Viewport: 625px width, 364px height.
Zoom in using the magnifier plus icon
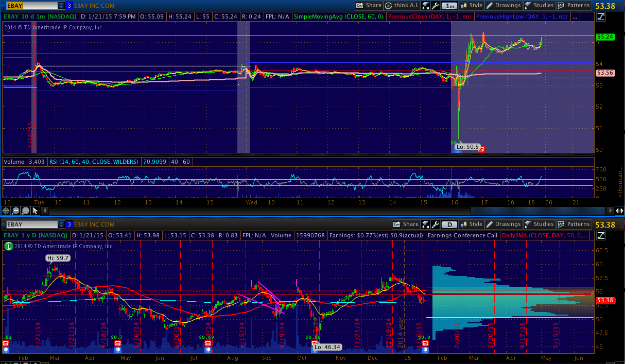tap(15, 211)
